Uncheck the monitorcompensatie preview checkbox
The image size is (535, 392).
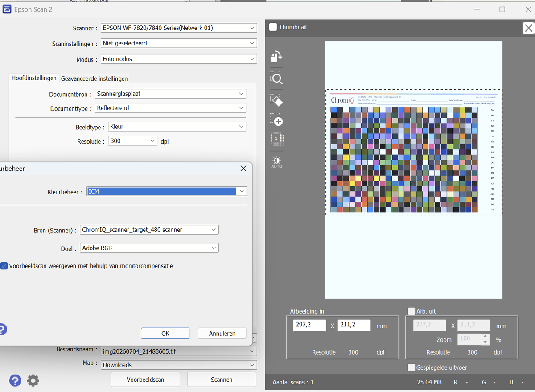[4, 266]
